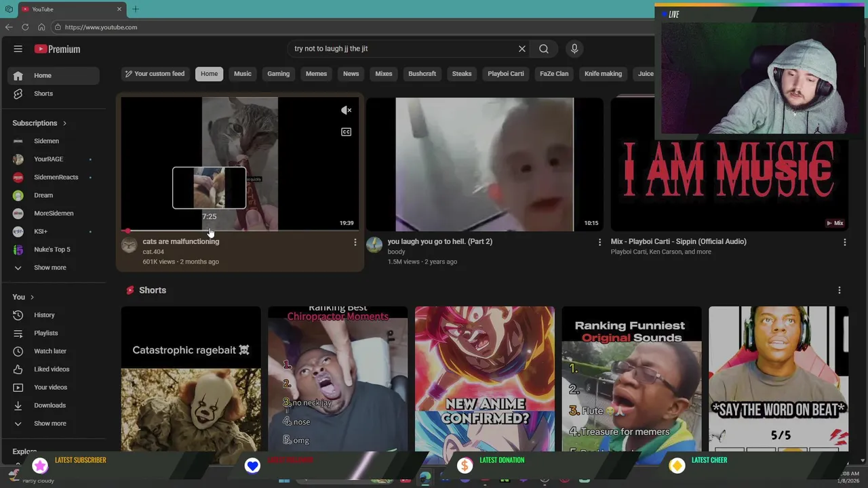Open options for you laugh you go to hell
The image size is (868, 488).
(x=599, y=242)
